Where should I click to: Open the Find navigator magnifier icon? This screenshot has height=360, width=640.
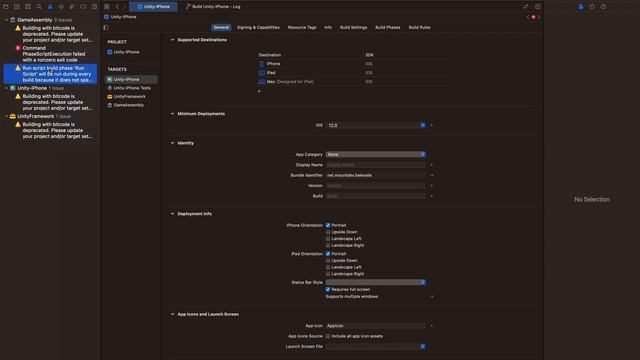click(39, 7)
